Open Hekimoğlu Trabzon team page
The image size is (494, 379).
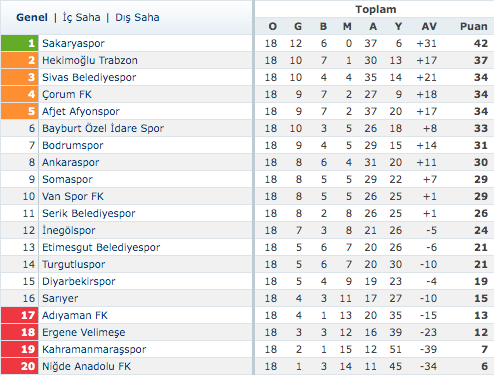click(90, 60)
